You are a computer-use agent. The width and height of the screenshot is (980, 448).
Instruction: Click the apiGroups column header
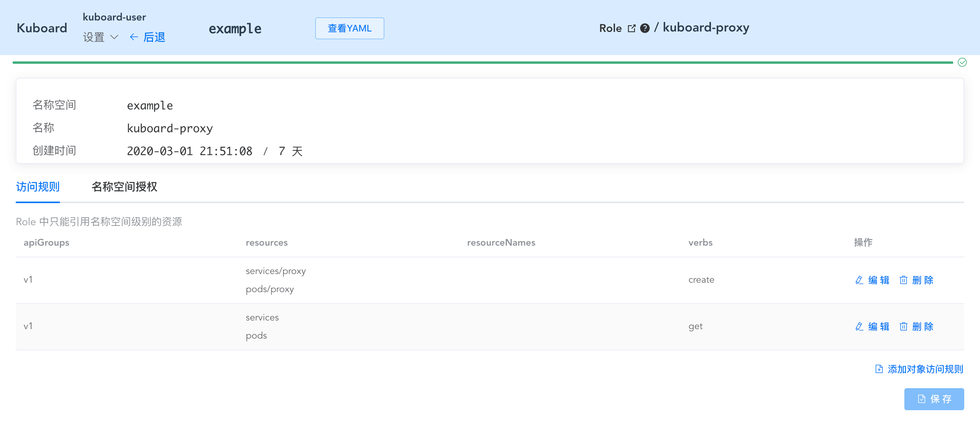tap(46, 243)
